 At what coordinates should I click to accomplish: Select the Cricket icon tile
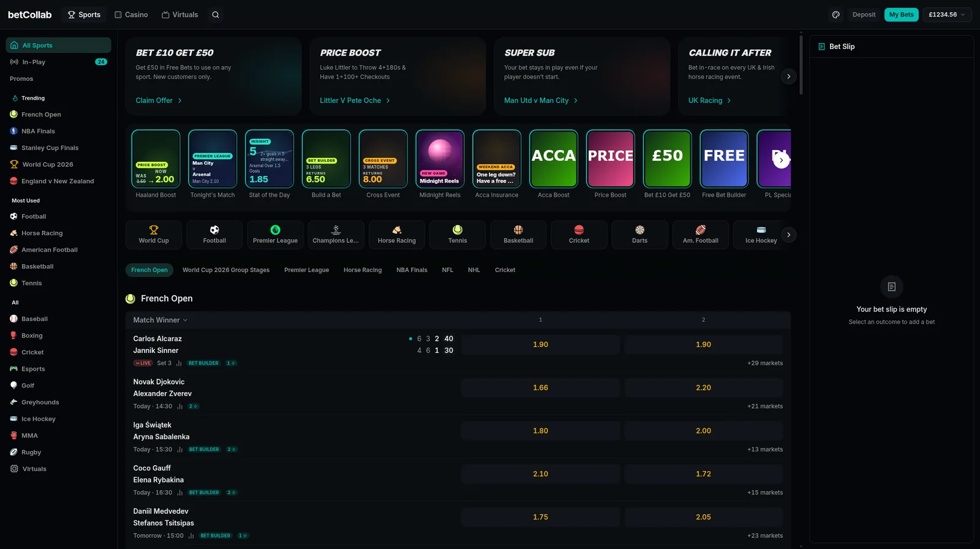coord(579,235)
